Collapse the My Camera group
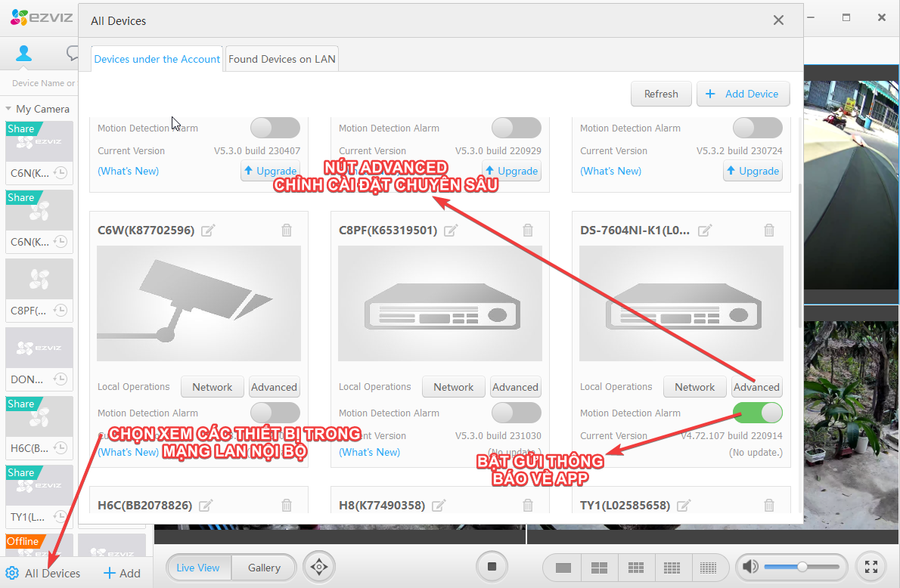Screen dimensions: 900x588 click(8, 110)
